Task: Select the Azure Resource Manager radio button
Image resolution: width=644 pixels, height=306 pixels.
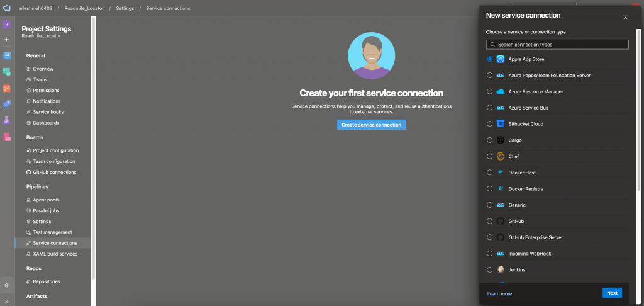Action: (489, 91)
